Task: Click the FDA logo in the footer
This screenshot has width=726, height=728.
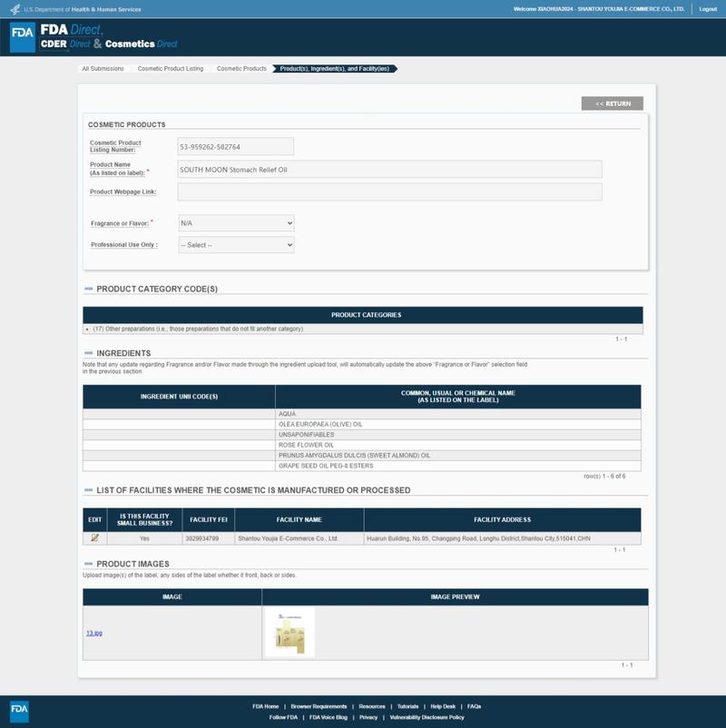Action: [x=19, y=710]
